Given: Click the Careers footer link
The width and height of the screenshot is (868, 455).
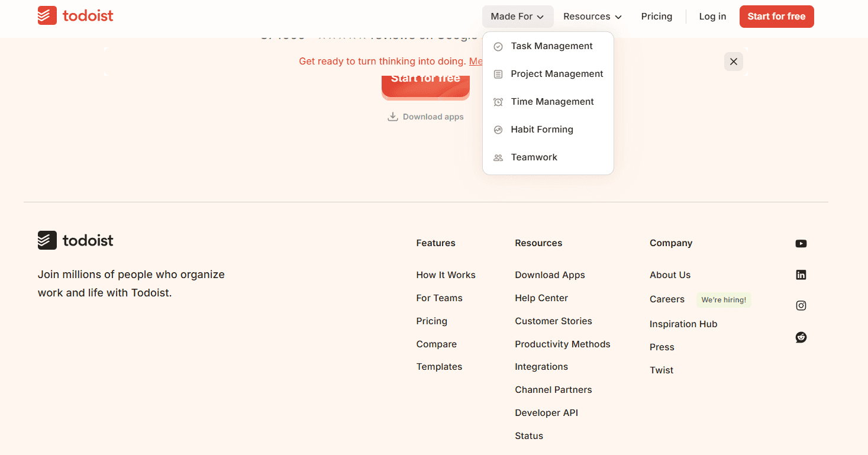Looking at the screenshot, I should point(667,299).
